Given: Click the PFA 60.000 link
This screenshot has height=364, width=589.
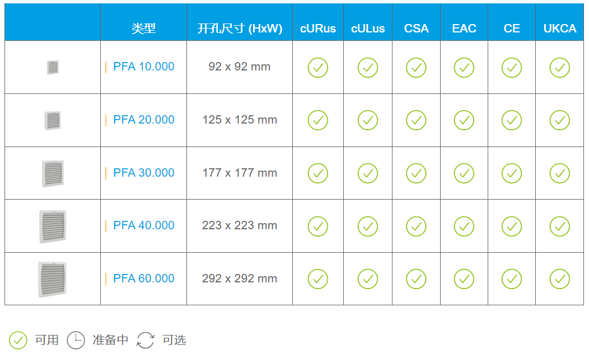Looking at the screenshot, I should pyautogui.click(x=143, y=278).
